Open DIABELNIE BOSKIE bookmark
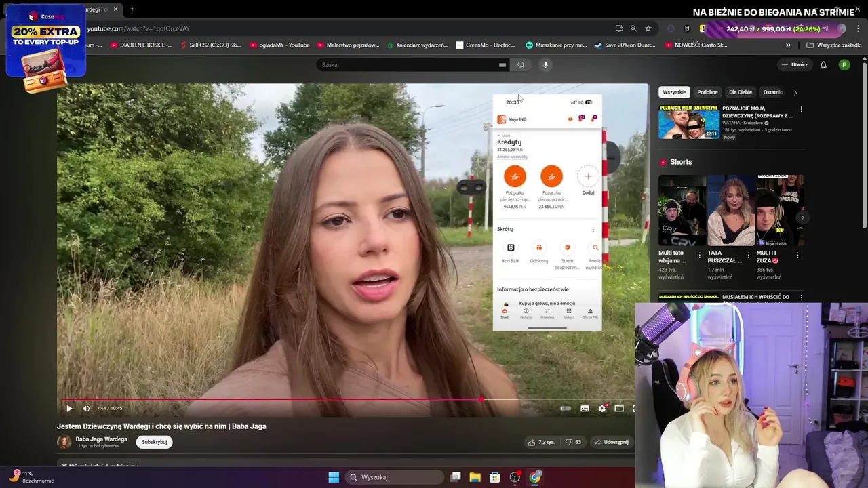 pyautogui.click(x=141, y=45)
